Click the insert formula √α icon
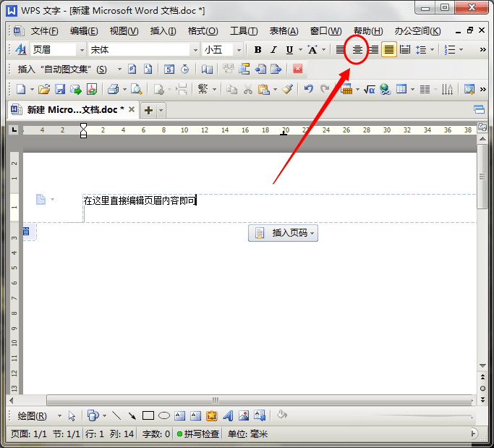The height and width of the screenshot is (448, 494). pyautogui.click(x=369, y=90)
